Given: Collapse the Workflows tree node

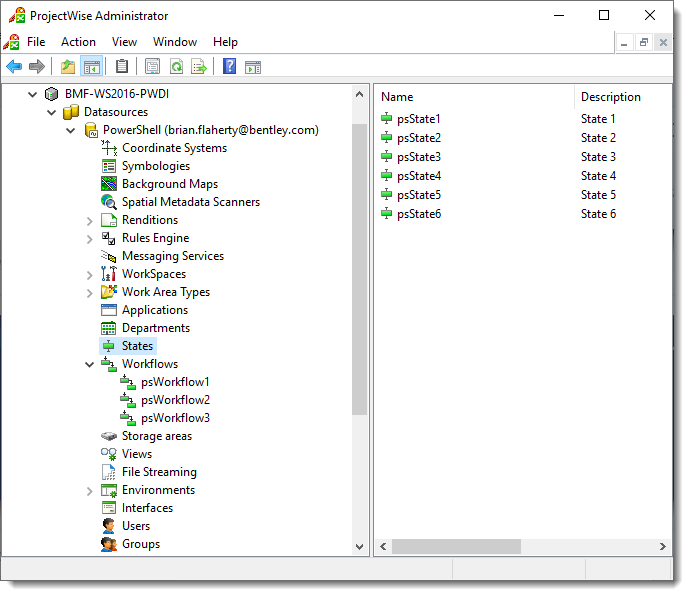Looking at the screenshot, I should [x=90, y=365].
